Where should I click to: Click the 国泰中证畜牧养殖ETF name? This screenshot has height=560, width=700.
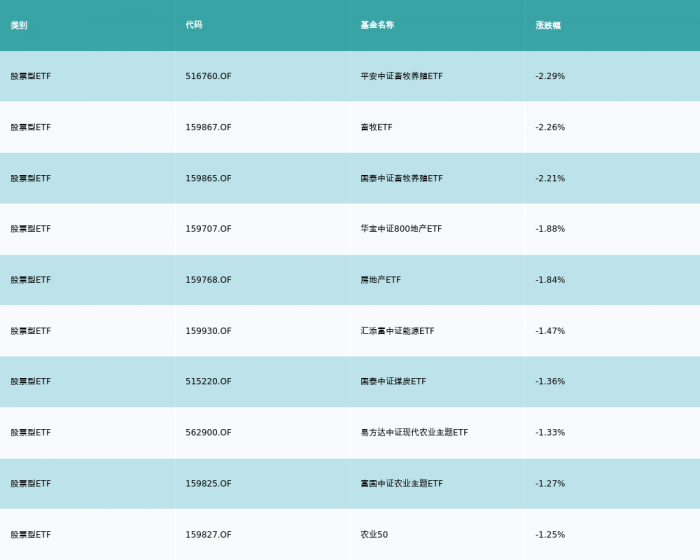click(402, 178)
